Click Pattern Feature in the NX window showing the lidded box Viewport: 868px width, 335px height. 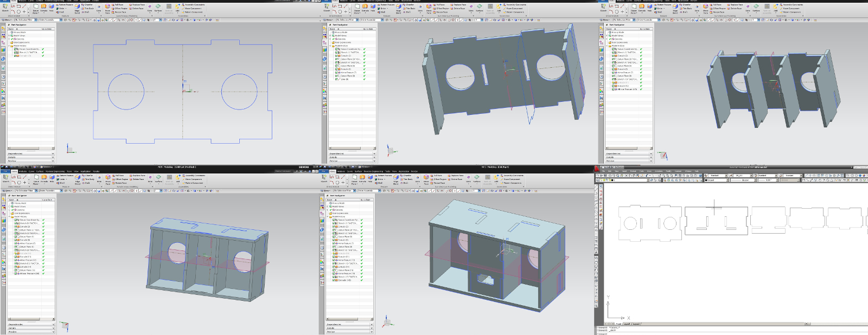pyautogui.click(x=66, y=176)
